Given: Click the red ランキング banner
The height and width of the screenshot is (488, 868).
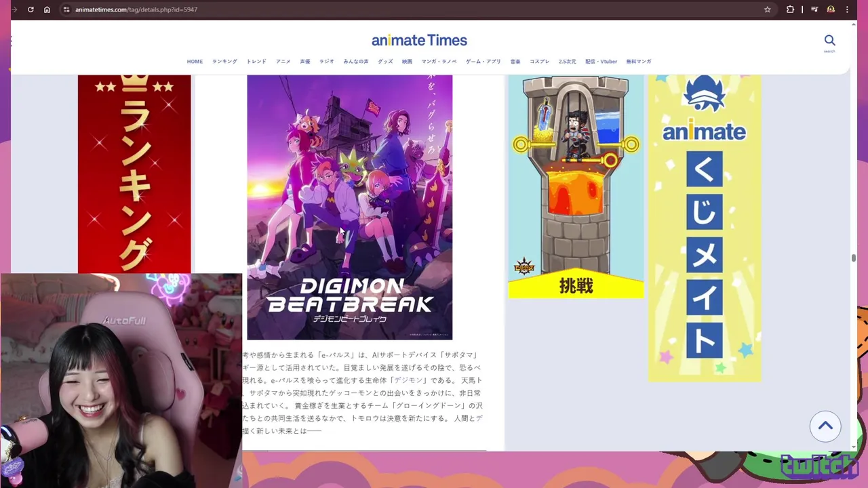Looking at the screenshot, I should pos(134,174).
